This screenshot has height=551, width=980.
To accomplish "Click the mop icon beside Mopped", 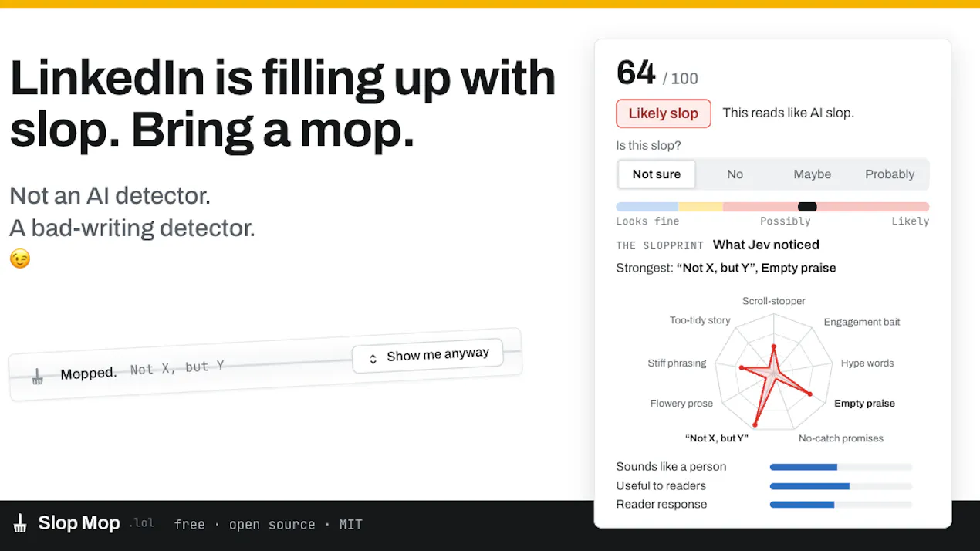I will (x=37, y=377).
